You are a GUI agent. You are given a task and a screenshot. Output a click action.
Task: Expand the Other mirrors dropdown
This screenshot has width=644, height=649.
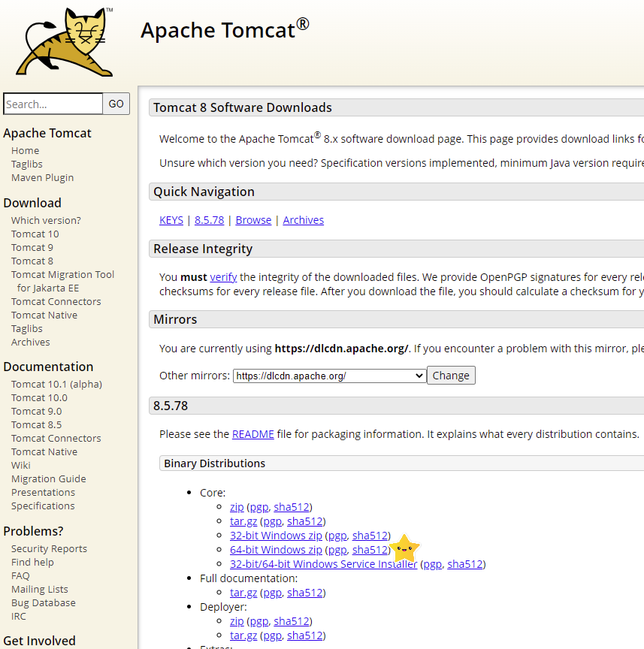(x=330, y=376)
